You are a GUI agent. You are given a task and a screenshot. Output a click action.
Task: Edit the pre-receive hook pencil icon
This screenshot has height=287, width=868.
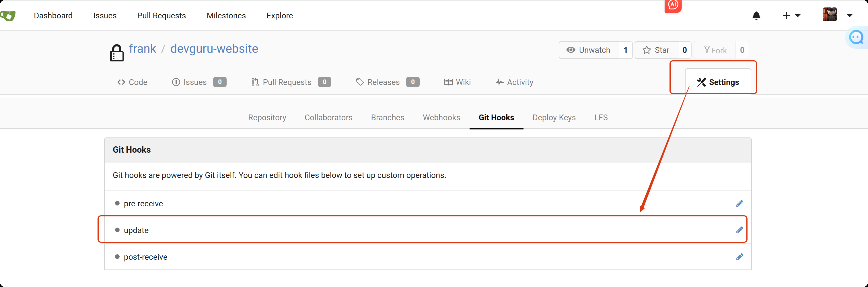click(739, 203)
